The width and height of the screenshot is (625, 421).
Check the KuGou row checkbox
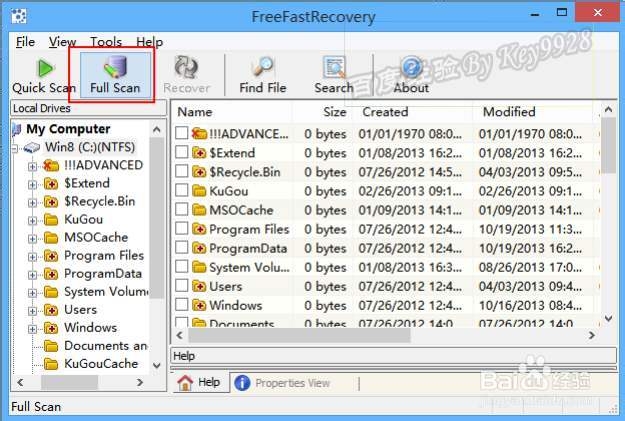[182, 190]
